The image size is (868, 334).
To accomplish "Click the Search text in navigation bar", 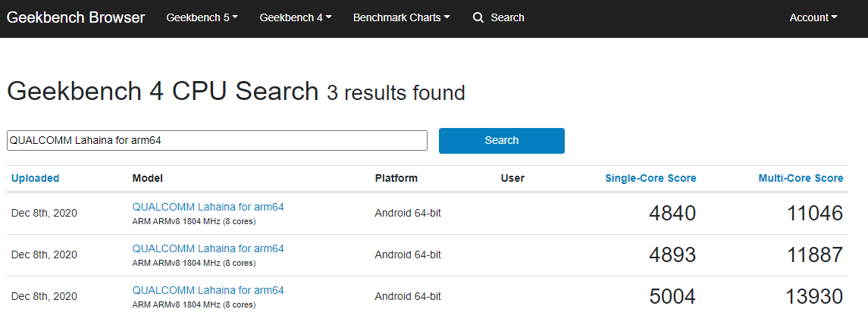I will tap(507, 17).
